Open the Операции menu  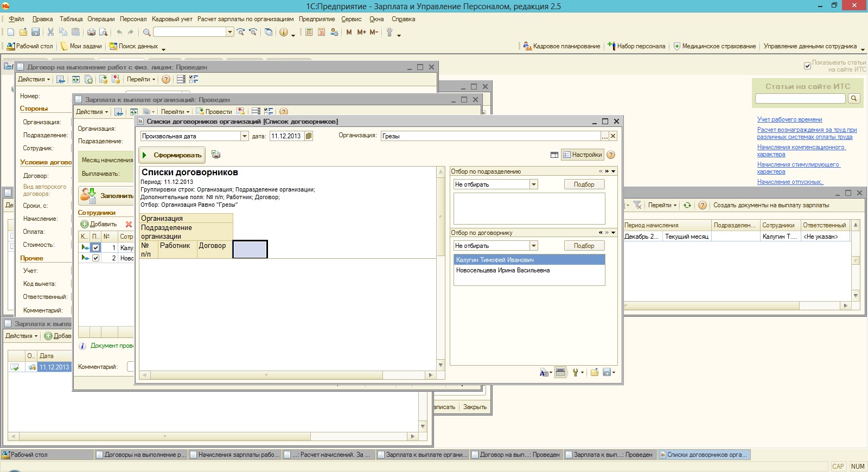[x=101, y=19]
